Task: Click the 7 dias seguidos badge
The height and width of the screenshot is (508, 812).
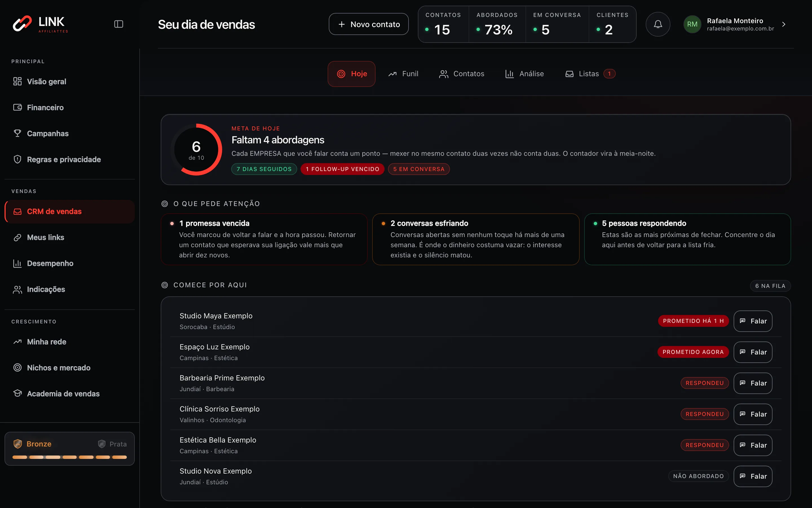Action: (x=264, y=169)
